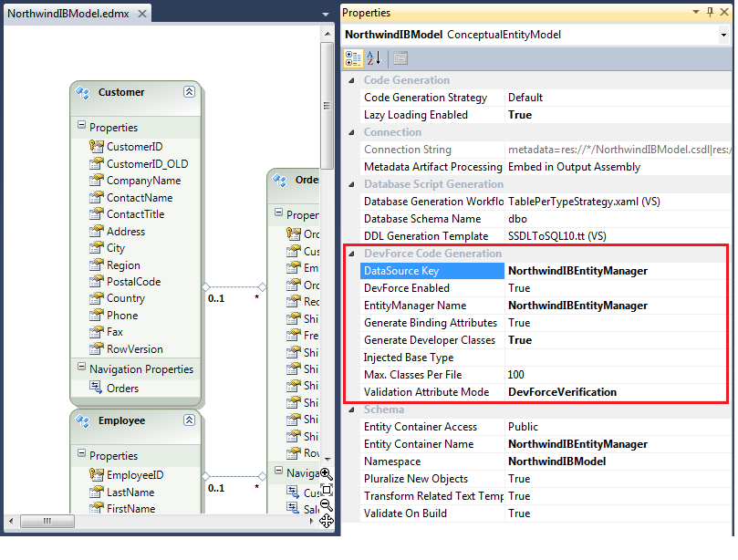Collapse Employee's Properties section
The height and width of the screenshot is (560, 738).
pyautogui.click(x=82, y=453)
